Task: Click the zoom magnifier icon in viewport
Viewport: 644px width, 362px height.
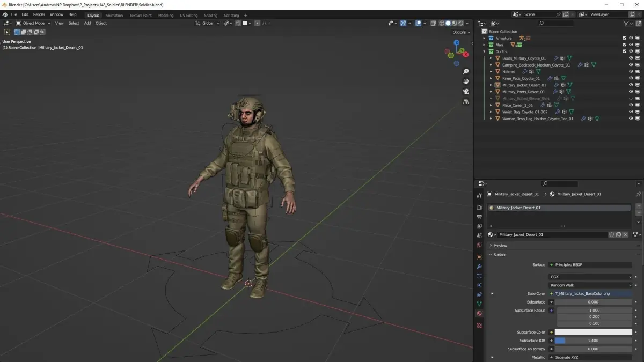Action: (466, 71)
